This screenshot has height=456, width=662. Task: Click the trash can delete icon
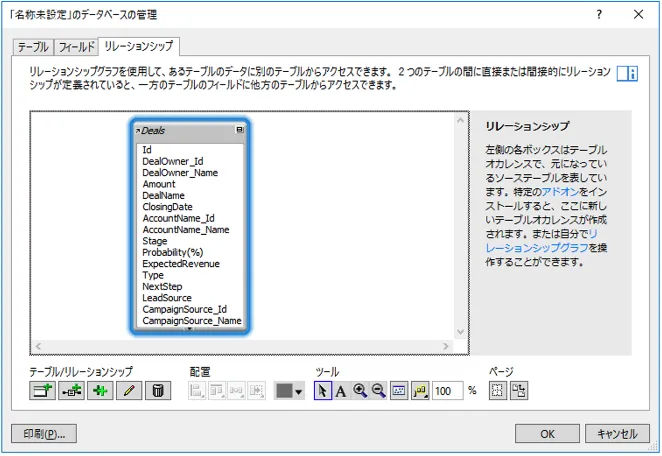[158, 391]
